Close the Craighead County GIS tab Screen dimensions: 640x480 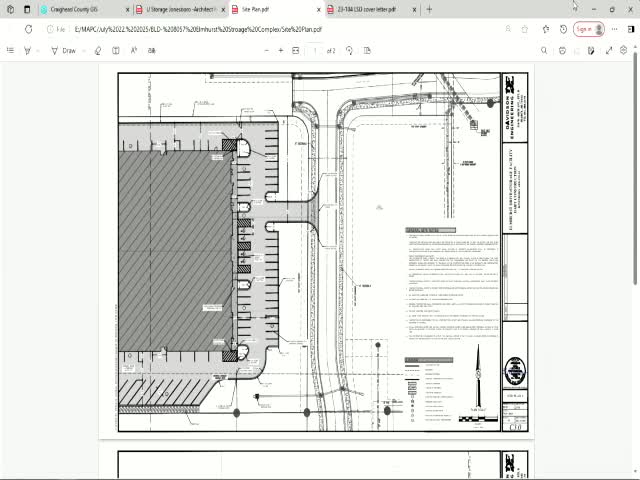tap(128, 9)
